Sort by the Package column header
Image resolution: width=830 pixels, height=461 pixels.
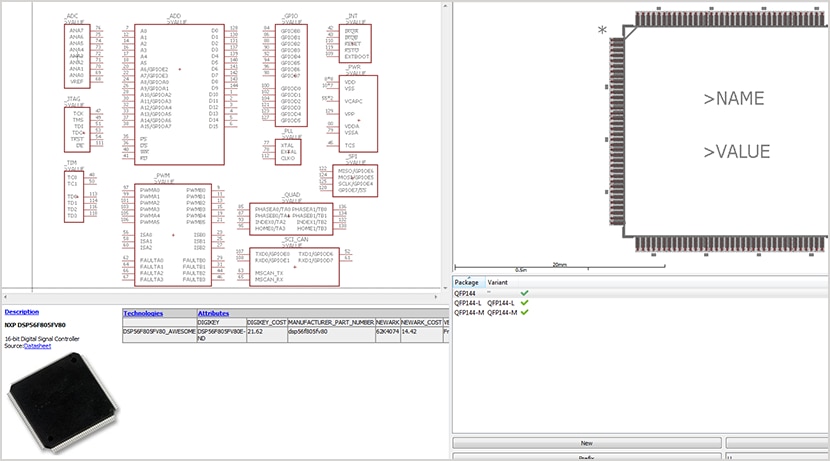468,282
